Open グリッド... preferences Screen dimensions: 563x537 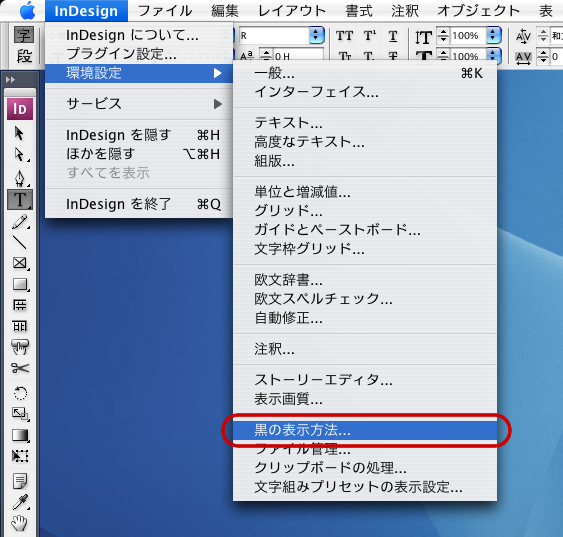pyautogui.click(x=365, y=211)
